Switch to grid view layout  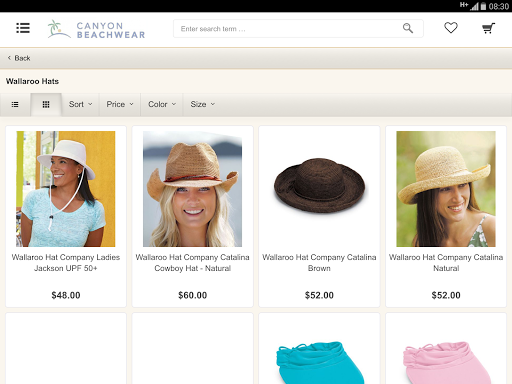pos(46,104)
